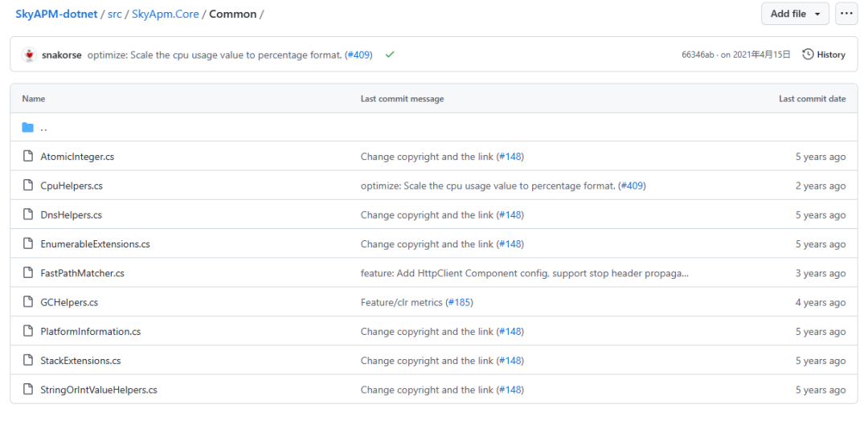Click the clock icon beside History

(x=809, y=54)
